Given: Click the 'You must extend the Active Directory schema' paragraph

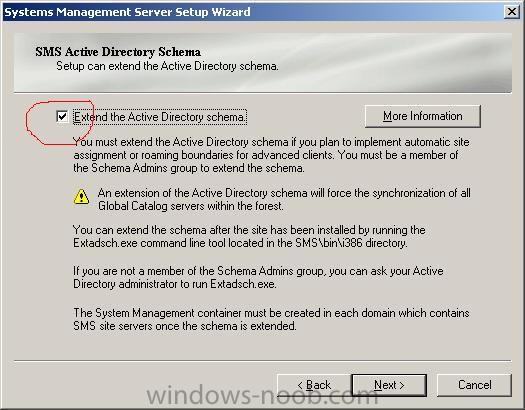Looking at the screenshot, I should coord(272,155).
